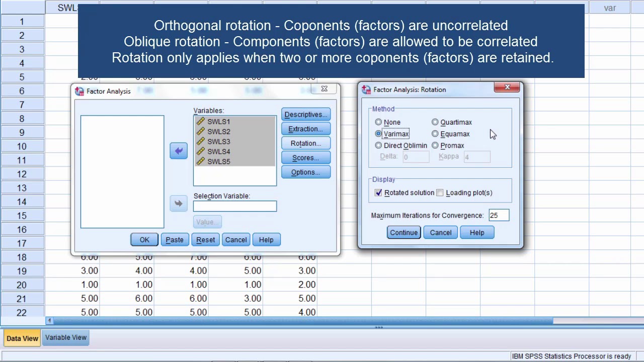This screenshot has width=644, height=362.
Task: Select the Promax rotation method
Action: (x=435, y=145)
